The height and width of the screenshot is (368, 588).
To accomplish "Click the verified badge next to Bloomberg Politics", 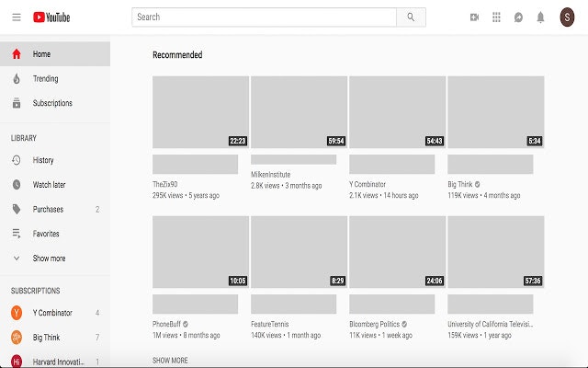I will click(x=404, y=324).
